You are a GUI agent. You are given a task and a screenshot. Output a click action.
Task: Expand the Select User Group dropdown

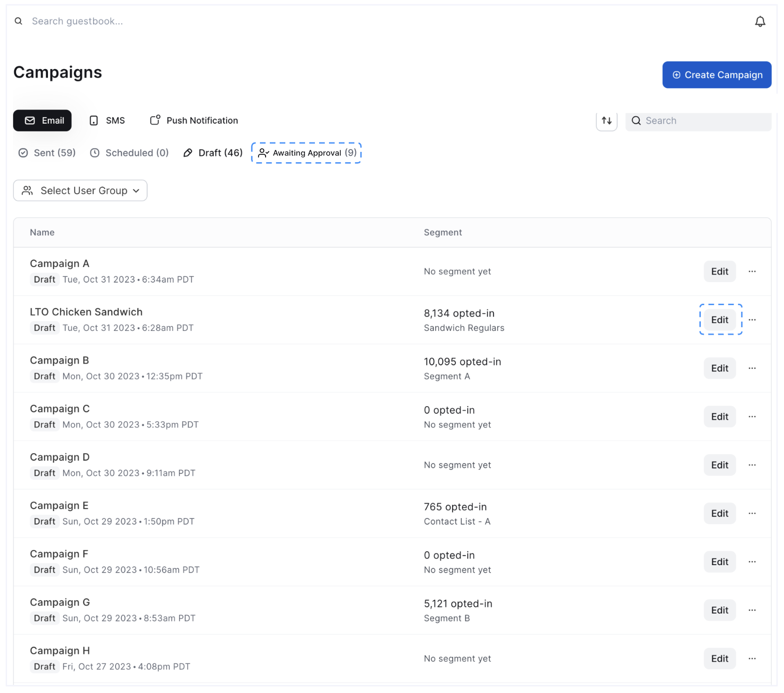(x=80, y=191)
